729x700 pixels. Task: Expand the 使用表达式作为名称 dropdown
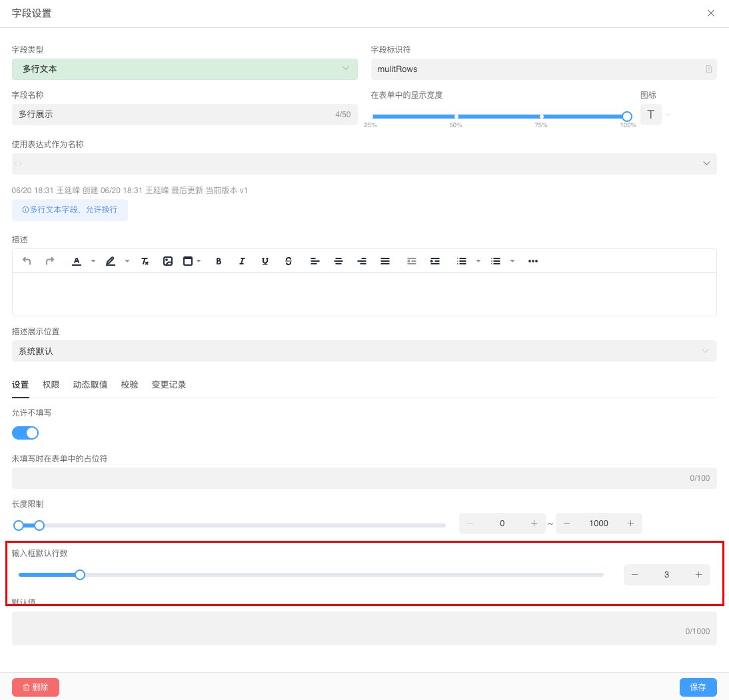click(364, 164)
